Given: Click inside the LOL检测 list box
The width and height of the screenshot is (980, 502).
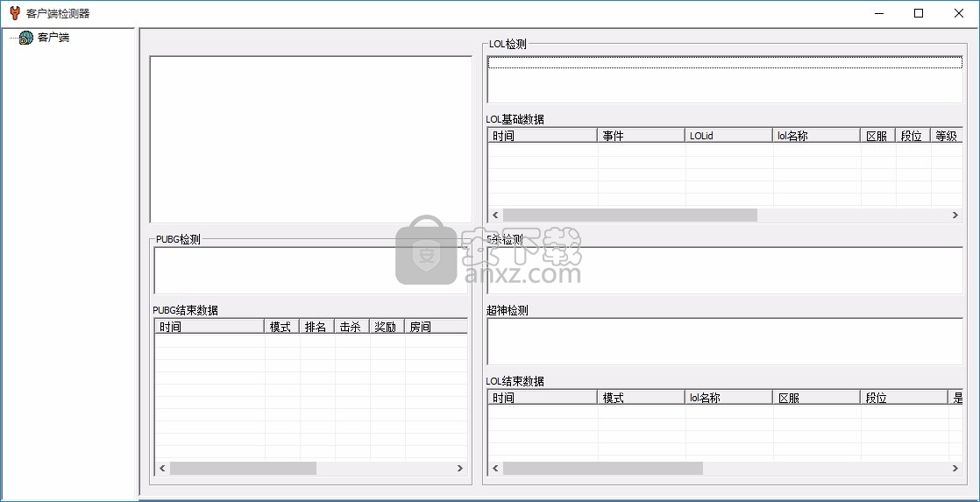Looking at the screenshot, I should 725,80.
